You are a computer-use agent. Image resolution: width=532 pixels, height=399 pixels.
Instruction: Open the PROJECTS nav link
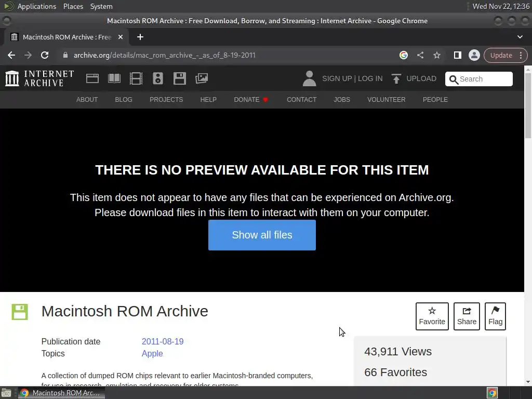(x=166, y=99)
